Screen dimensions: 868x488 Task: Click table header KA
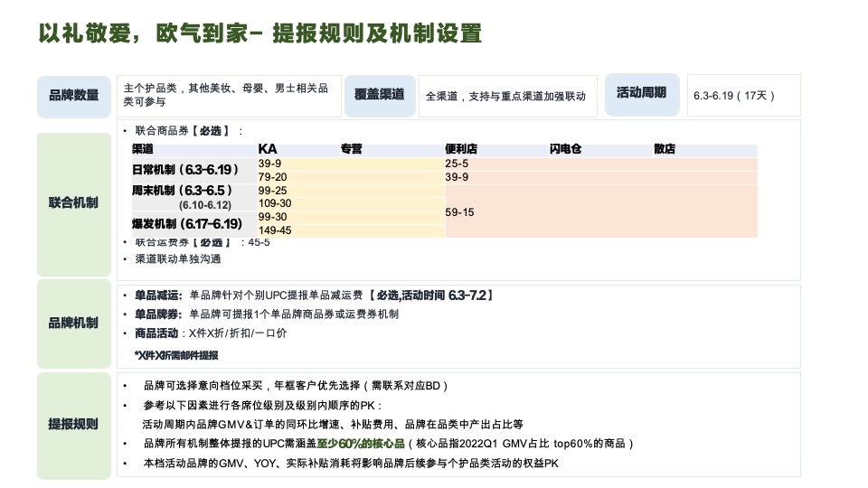click(268, 149)
